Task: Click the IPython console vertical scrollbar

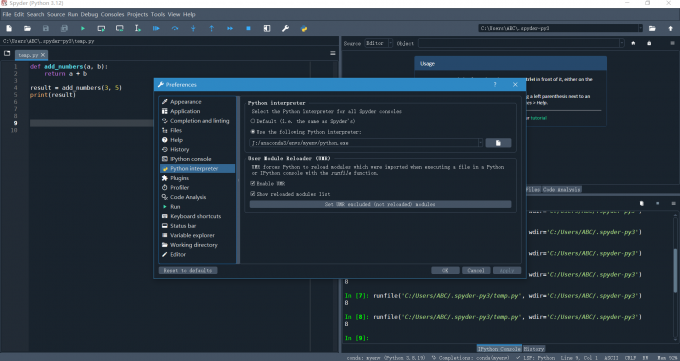Action: pyautogui.click(x=676, y=271)
